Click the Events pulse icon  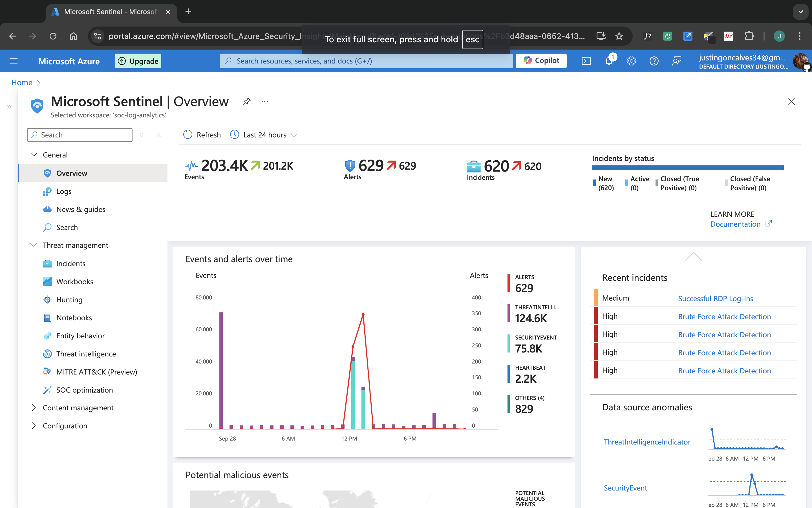191,166
